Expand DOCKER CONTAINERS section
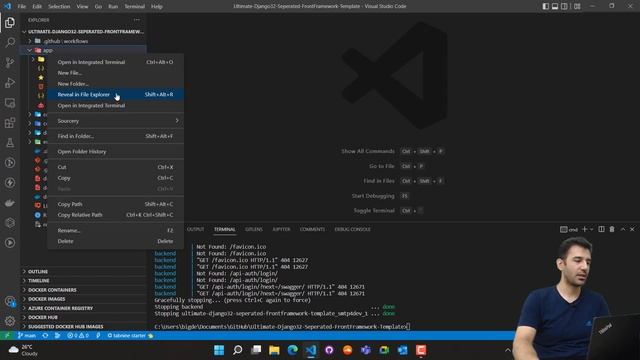The width and height of the screenshot is (640, 360). pyautogui.click(x=84, y=290)
